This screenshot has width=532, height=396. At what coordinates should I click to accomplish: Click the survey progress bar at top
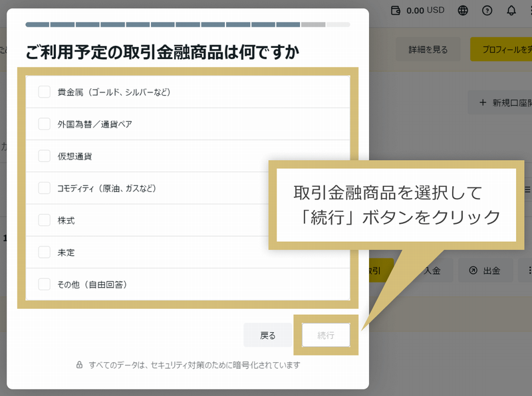pos(188,25)
